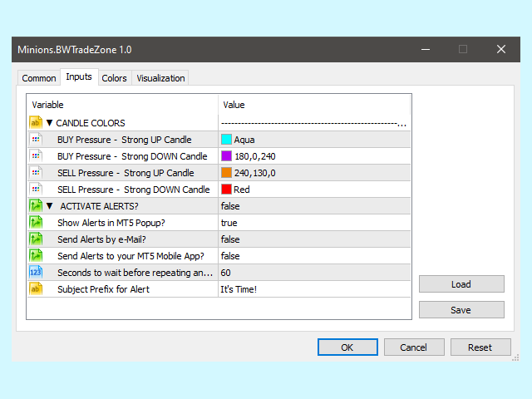This screenshot has width=532, height=399.
Task: Click the Seconds to wait value field 60
Action: pyautogui.click(x=314, y=273)
